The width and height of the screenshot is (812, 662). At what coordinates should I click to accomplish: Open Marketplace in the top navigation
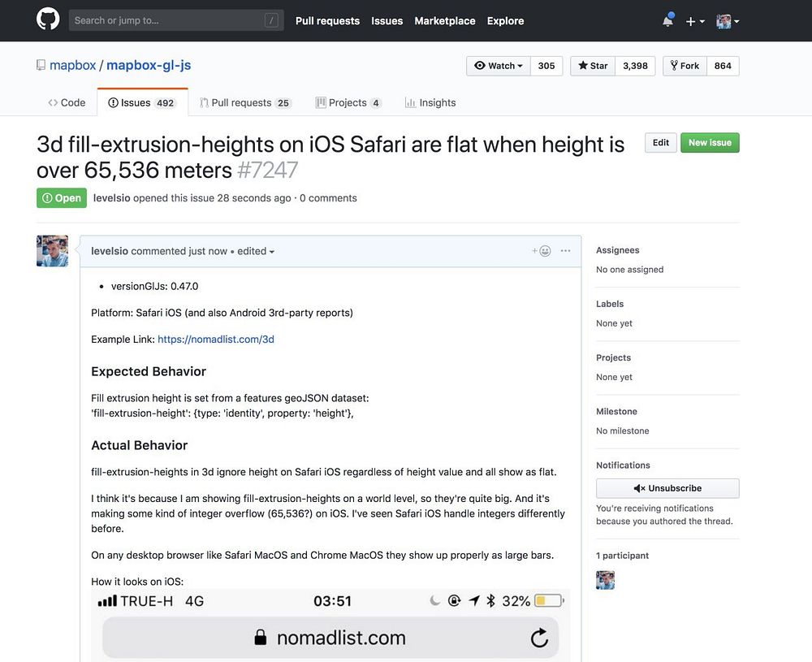click(x=445, y=21)
